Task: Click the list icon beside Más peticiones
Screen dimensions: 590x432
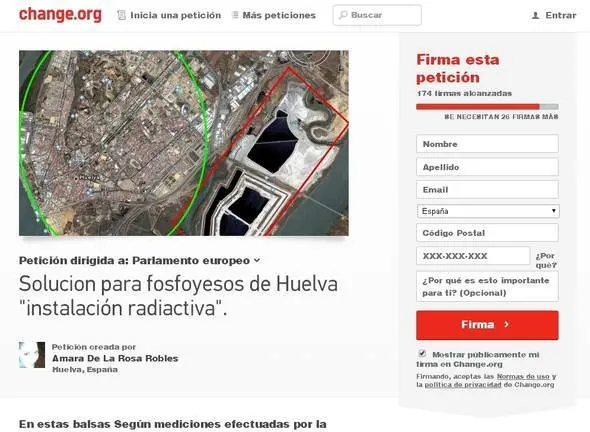Action: pos(235,15)
